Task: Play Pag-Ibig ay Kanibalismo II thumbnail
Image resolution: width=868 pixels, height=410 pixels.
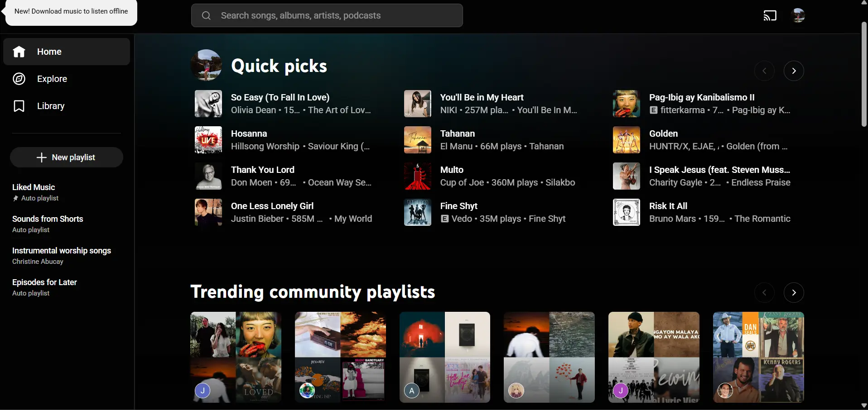Action: click(x=627, y=104)
